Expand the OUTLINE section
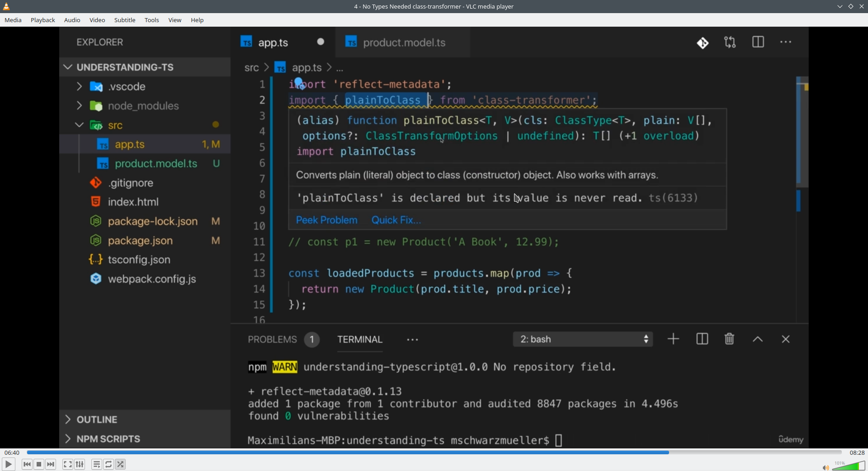 coord(145,420)
